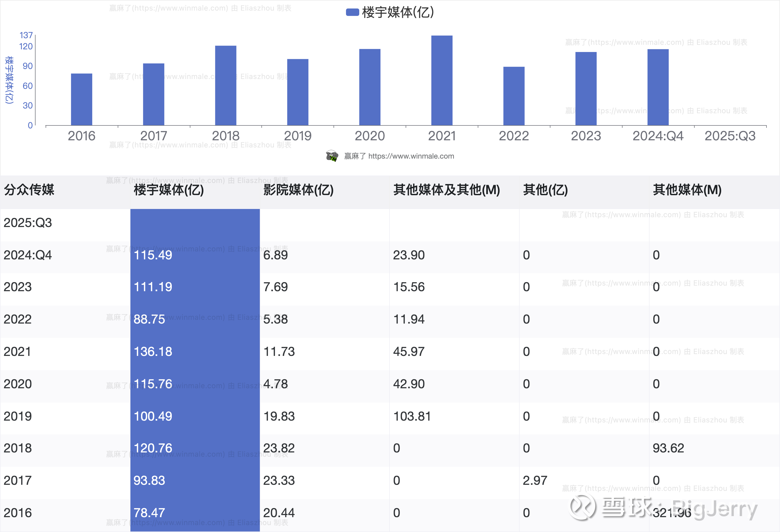Click the 136.18 cell for 2021
Screen dimensions: 780x532
pyautogui.click(x=153, y=352)
